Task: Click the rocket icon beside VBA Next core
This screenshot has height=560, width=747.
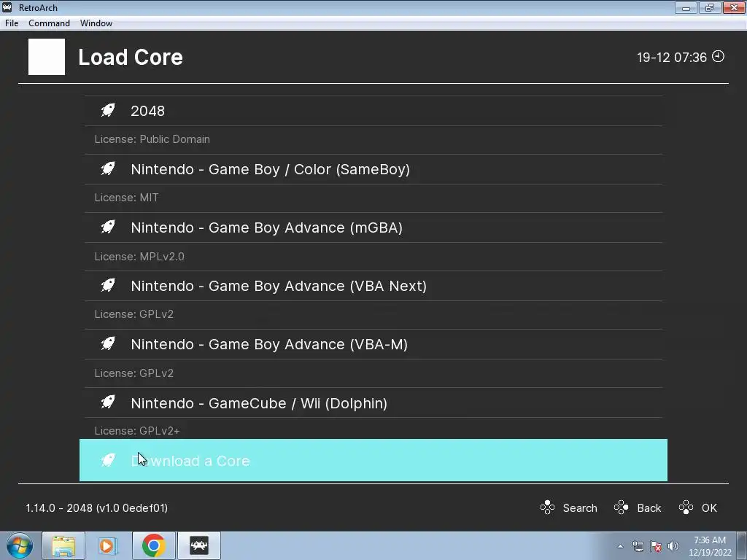Action: [108, 285]
